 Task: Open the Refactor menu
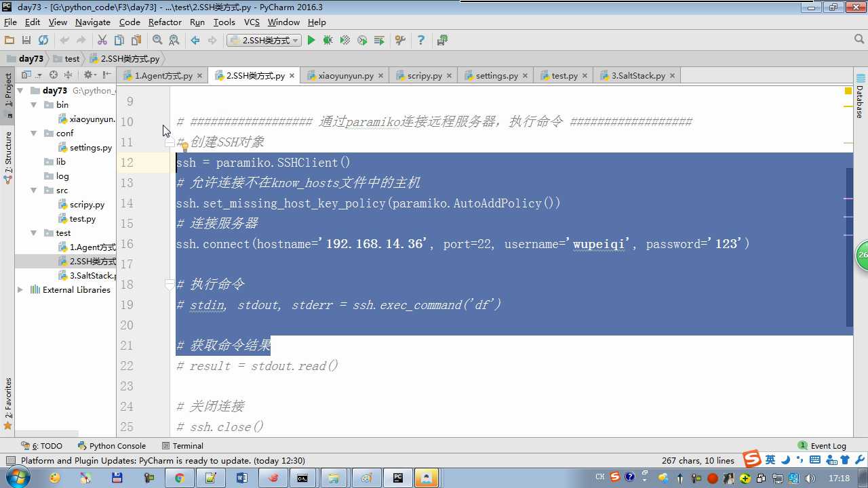[x=165, y=22]
